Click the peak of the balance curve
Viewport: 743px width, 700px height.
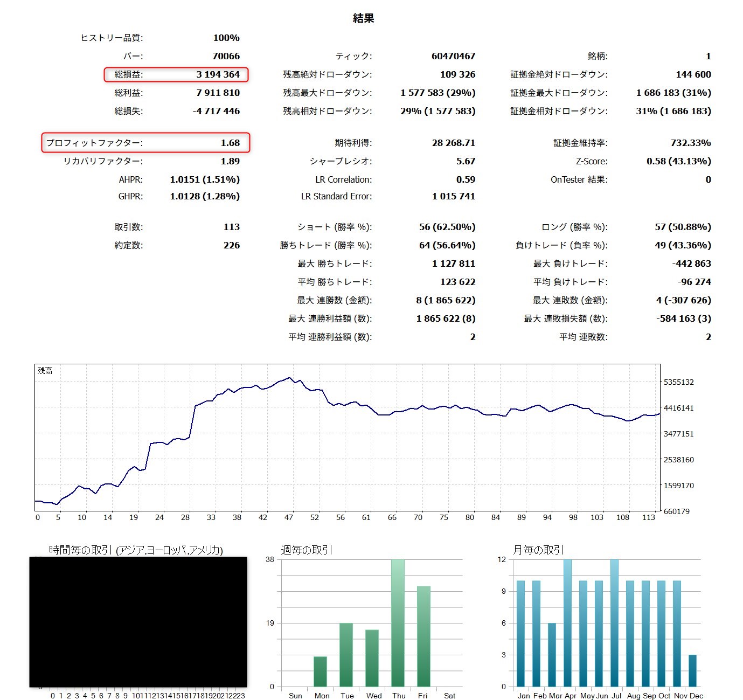[290, 378]
